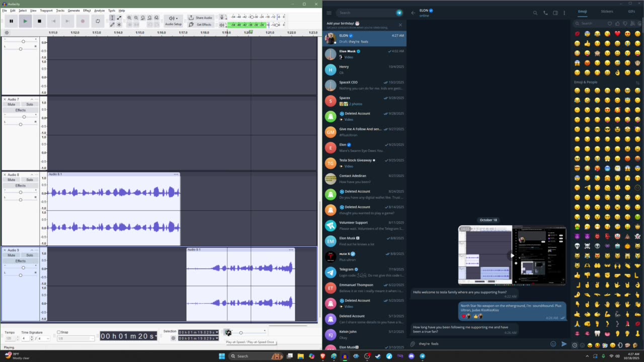Mute the Audio 7 track
Viewport: 644px width, 362px height.
click(11, 105)
